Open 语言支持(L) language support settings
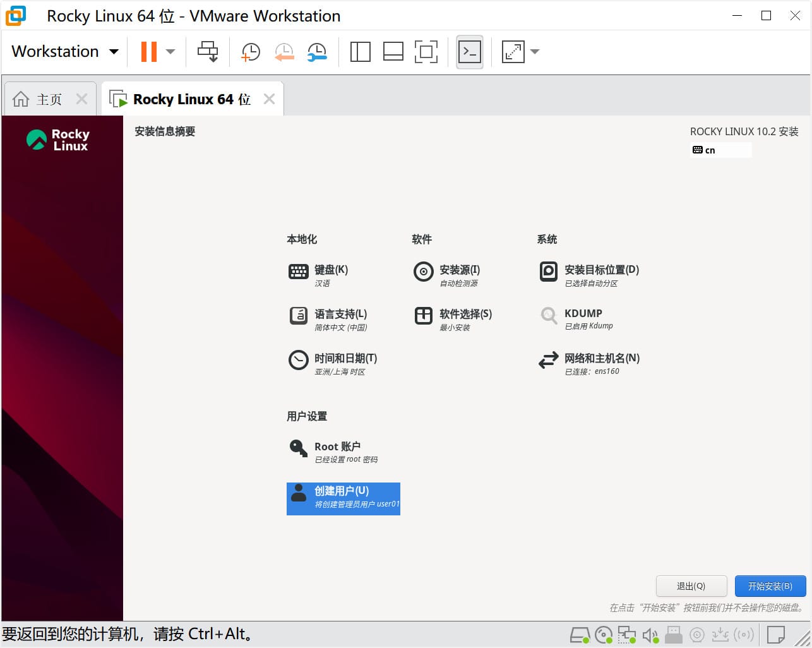 [x=328, y=319]
